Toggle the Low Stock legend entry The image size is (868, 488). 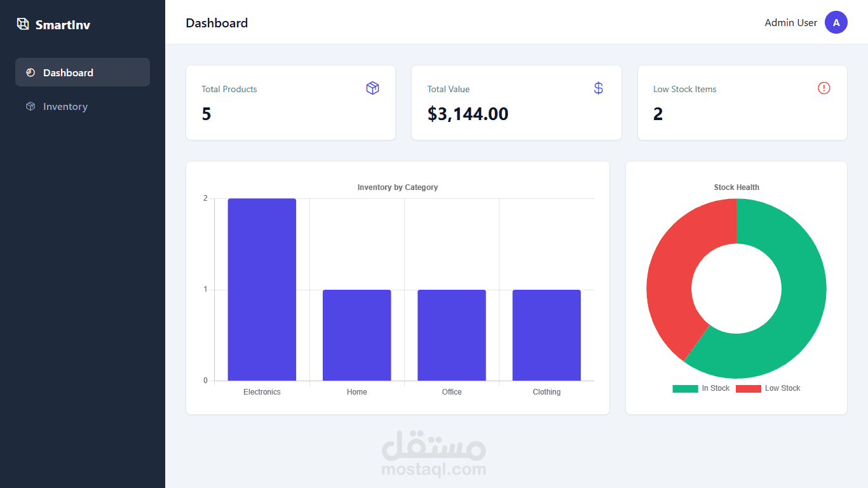(768, 388)
